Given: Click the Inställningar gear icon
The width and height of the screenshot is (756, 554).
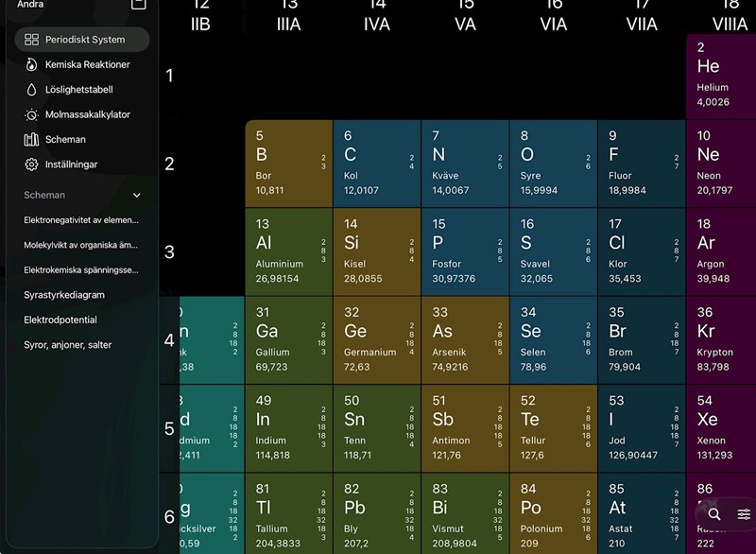Looking at the screenshot, I should pyautogui.click(x=31, y=164).
